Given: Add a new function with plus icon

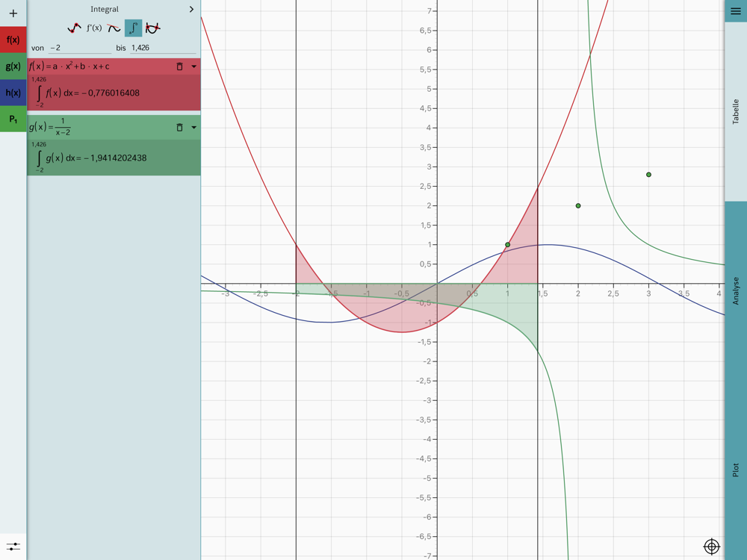Looking at the screenshot, I should (13, 13).
